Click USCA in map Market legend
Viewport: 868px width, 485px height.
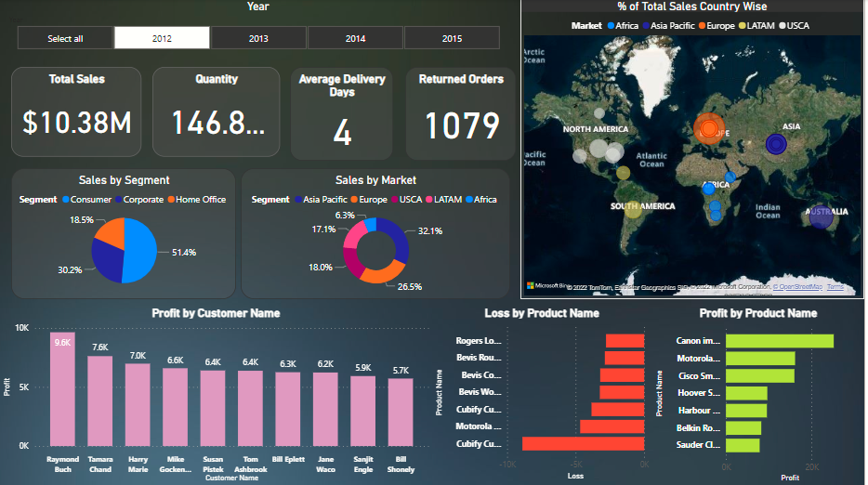click(x=795, y=25)
